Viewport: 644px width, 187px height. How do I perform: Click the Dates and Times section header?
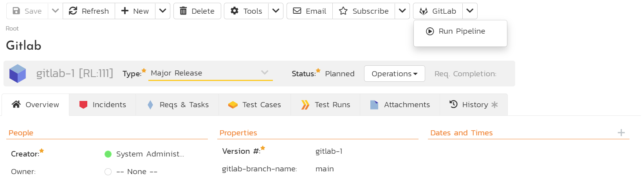[x=461, y=133]
